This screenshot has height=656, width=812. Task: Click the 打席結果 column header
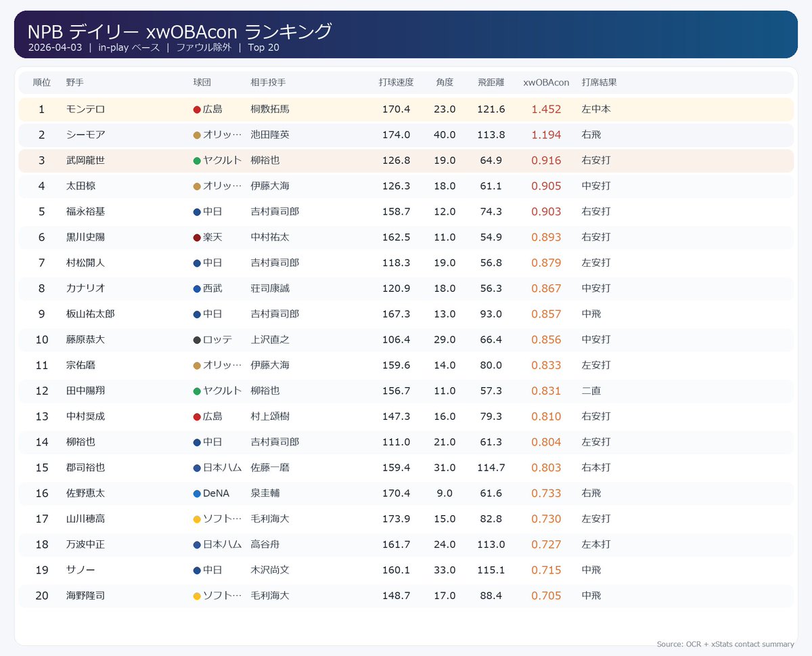pyautogui.click(x=599, y=83)
